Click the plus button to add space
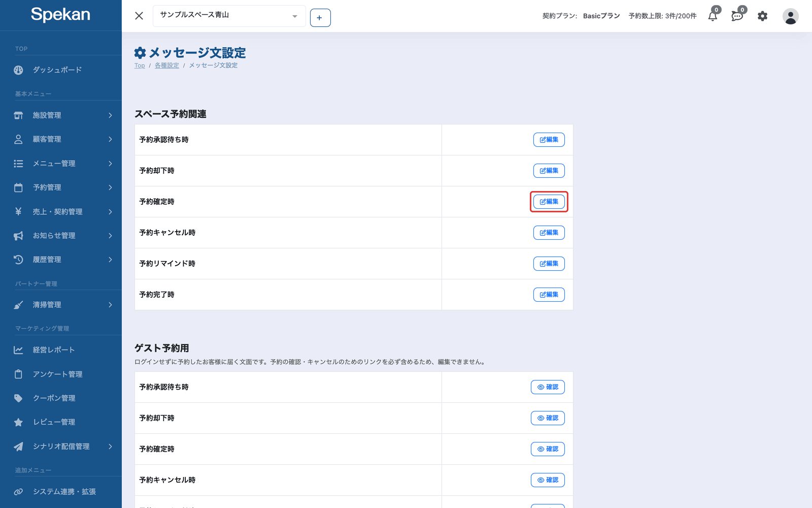812x508 pixels. pos(320,18)
